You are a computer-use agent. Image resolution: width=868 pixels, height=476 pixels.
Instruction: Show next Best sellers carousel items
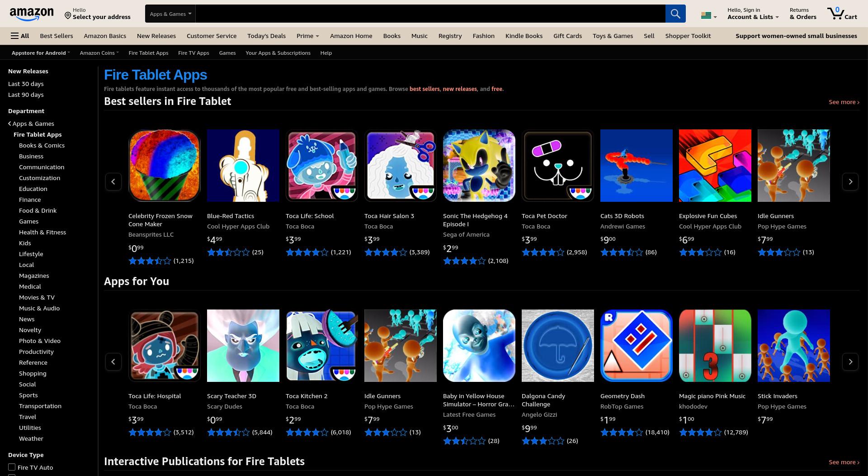point(850,181)
